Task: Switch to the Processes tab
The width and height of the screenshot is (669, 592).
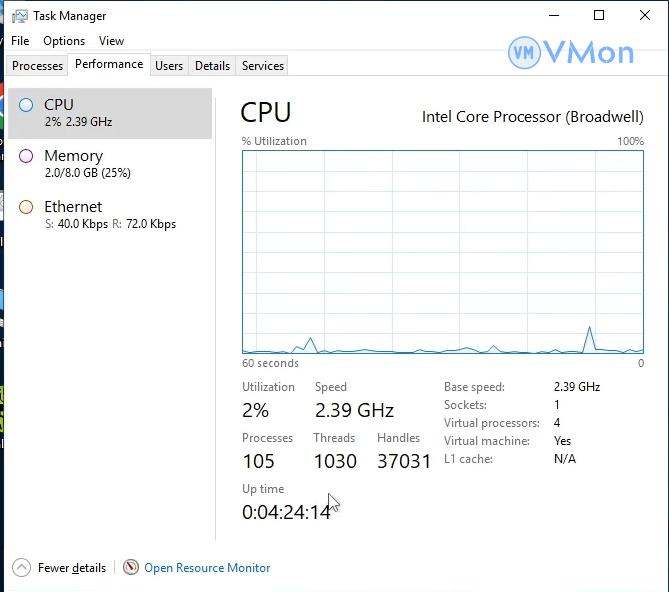Action: [x=37, y=66]
